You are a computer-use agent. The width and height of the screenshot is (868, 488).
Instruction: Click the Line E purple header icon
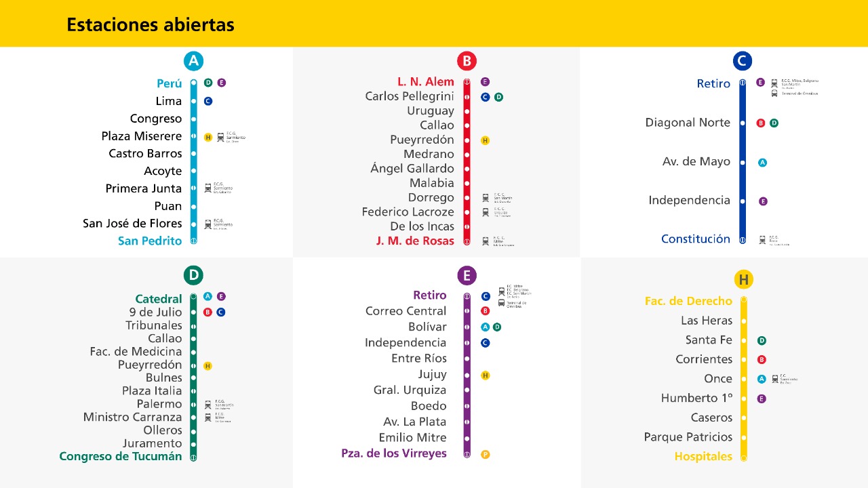coord(467,275)
